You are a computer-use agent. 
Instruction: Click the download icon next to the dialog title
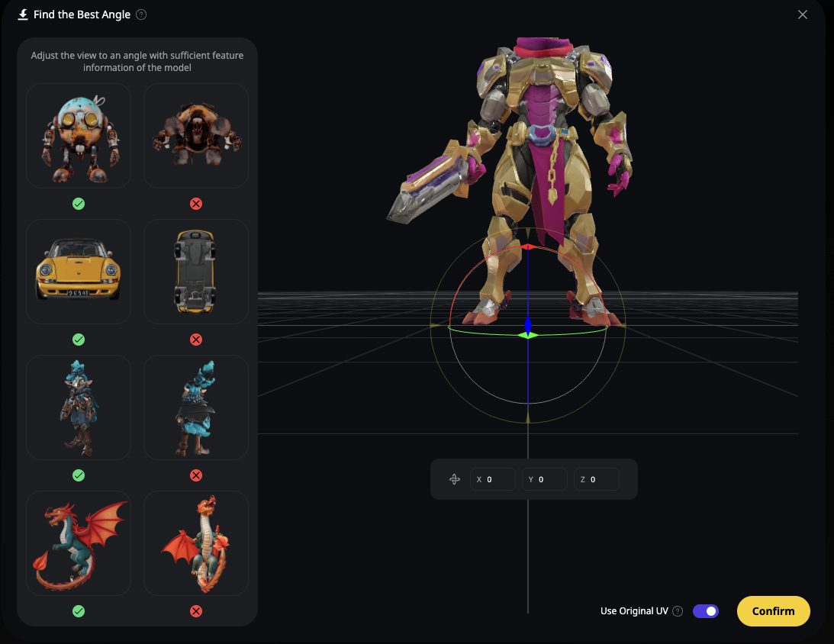pos(23,14)
